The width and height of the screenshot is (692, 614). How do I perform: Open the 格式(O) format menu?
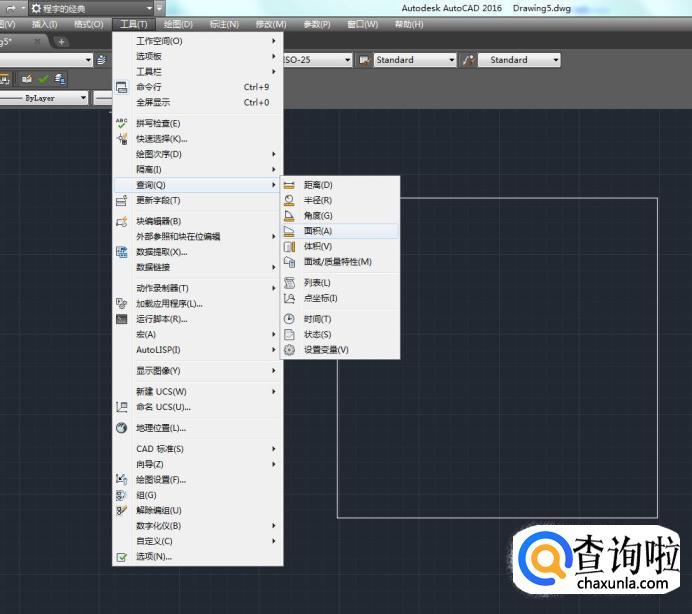pyautogui.click(x=88, y=24)
